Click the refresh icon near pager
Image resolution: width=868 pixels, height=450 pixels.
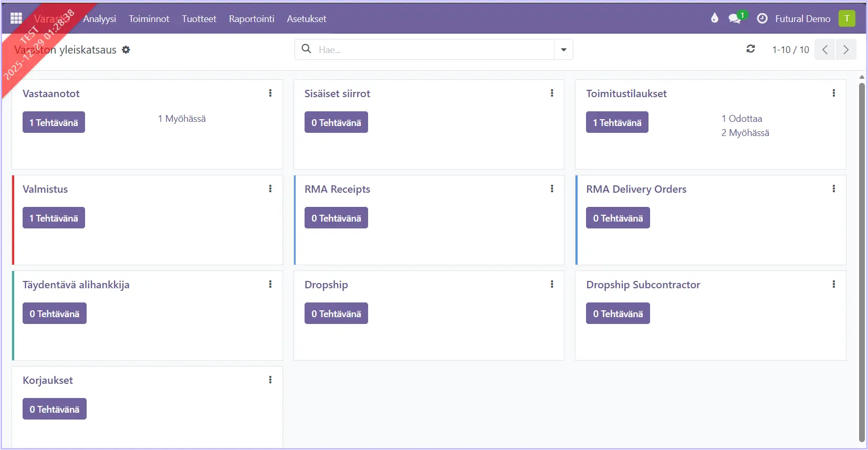[x=751, y=49]
